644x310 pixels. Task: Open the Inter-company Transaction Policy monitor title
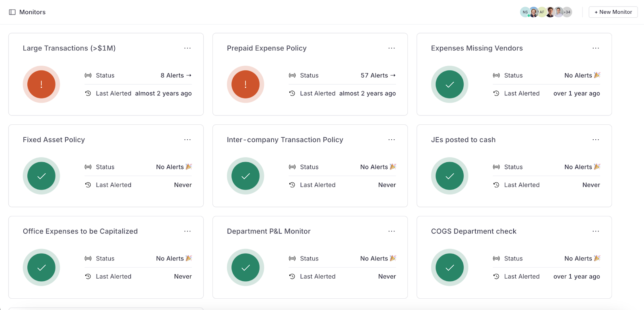coord(285,140)
